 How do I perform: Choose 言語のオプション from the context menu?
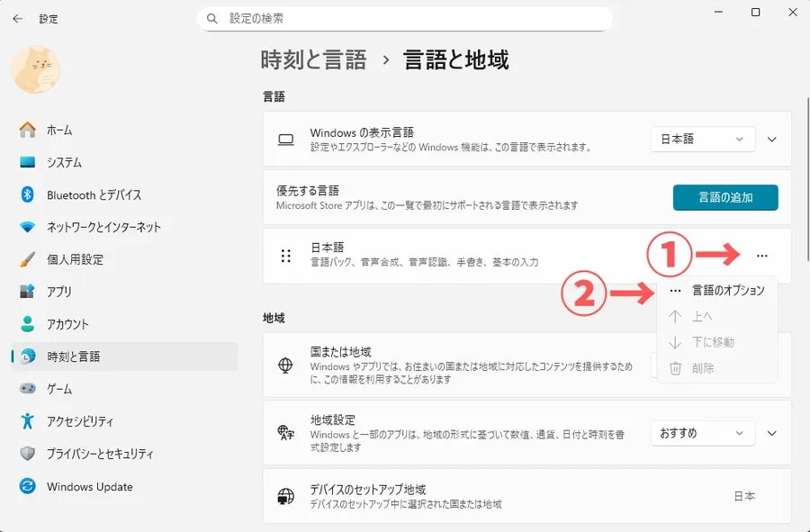coord(727,291)
